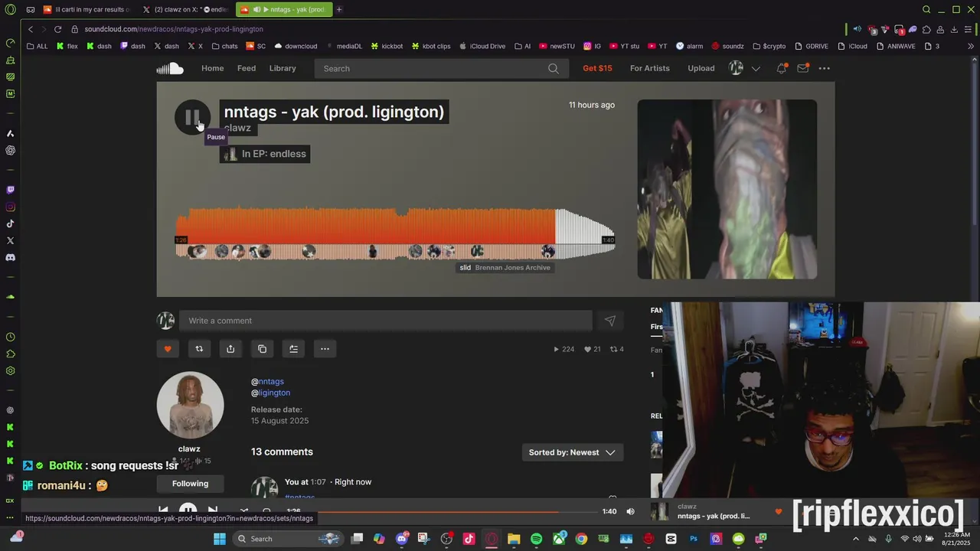The image size is (980, 551).
Task: Jump to 1:07 comment timestamp
Action: point(318,482)
